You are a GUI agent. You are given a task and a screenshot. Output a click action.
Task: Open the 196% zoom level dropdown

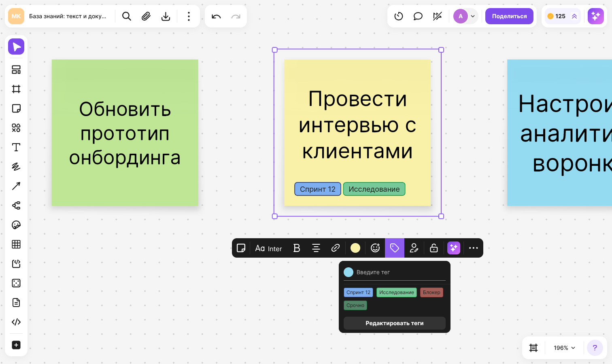tap(564, 348)
